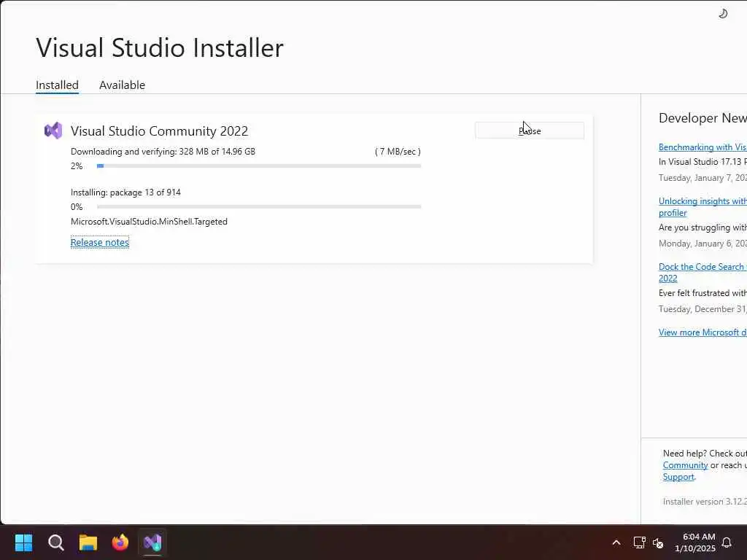Viewport: 747px width, 560px height.
Task: Toggle the dark theme moon icon
Action: pyautogui.click(x=723, y=13)
